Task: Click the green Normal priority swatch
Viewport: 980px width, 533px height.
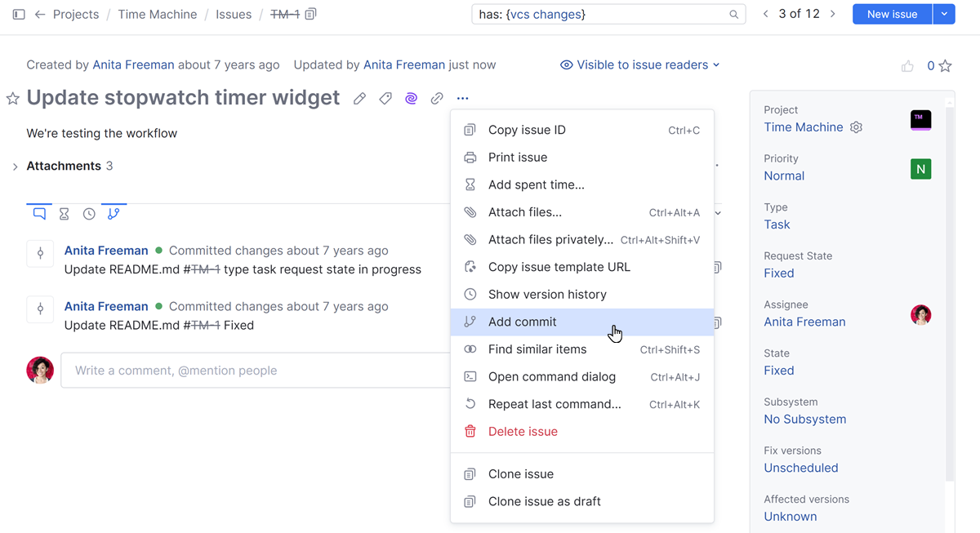Action: 920,169
